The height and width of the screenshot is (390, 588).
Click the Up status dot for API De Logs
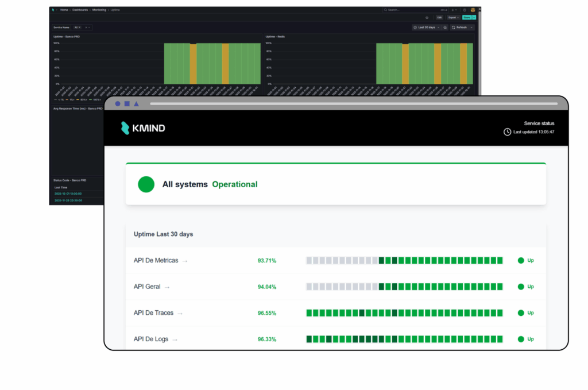(521, 339)
